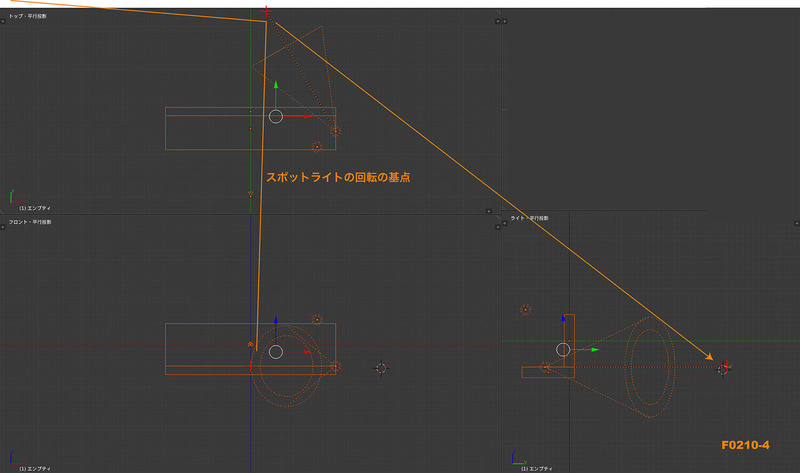Select the point lamp on the box's bottom edge in Top view
The width and height of the screenshot is (800, 473).
tap(317, 147)
